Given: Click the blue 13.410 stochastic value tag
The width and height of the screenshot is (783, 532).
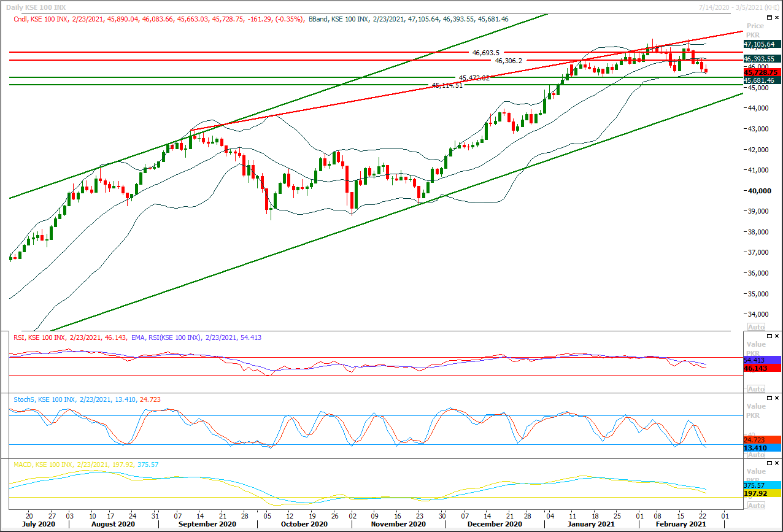Looking at the screenshot, I should [762, 448].
